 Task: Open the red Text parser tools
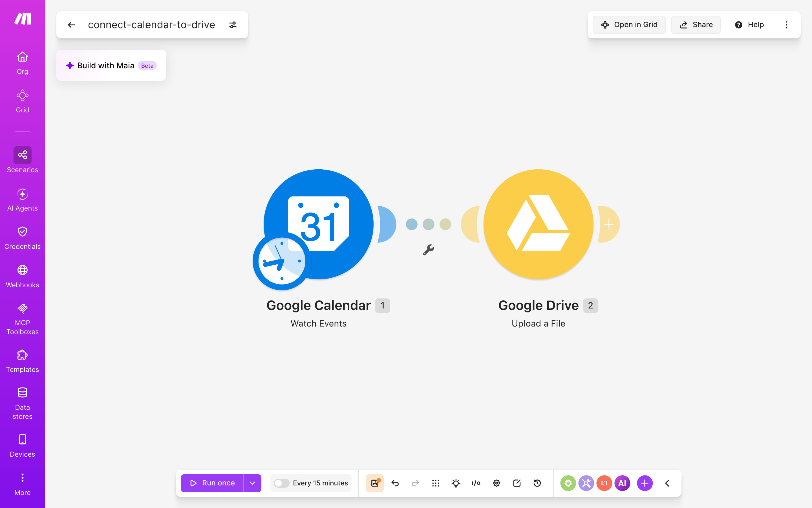(x=604, y=483)
